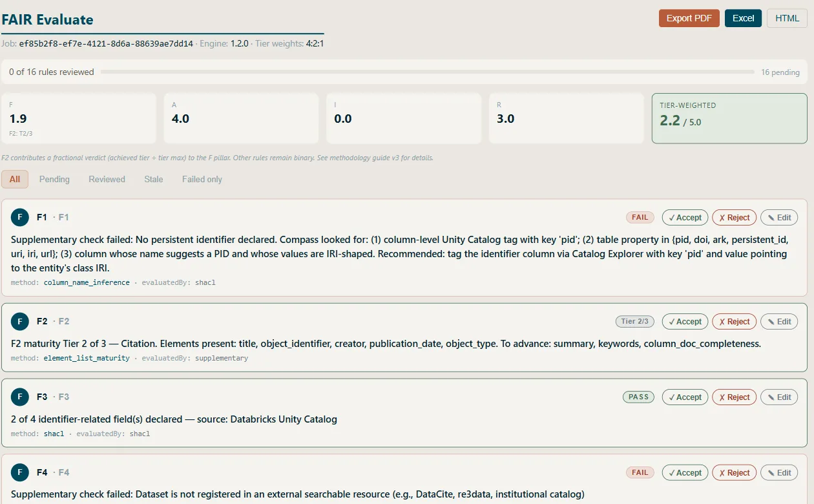
Task: Click the F circle icon on F2 card
Action: [20, 321]
